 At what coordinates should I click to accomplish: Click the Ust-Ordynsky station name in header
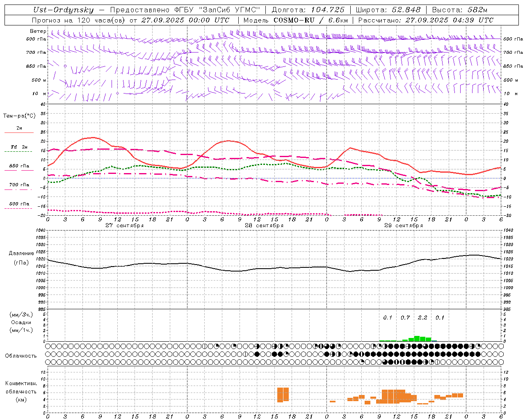(63, 10)
